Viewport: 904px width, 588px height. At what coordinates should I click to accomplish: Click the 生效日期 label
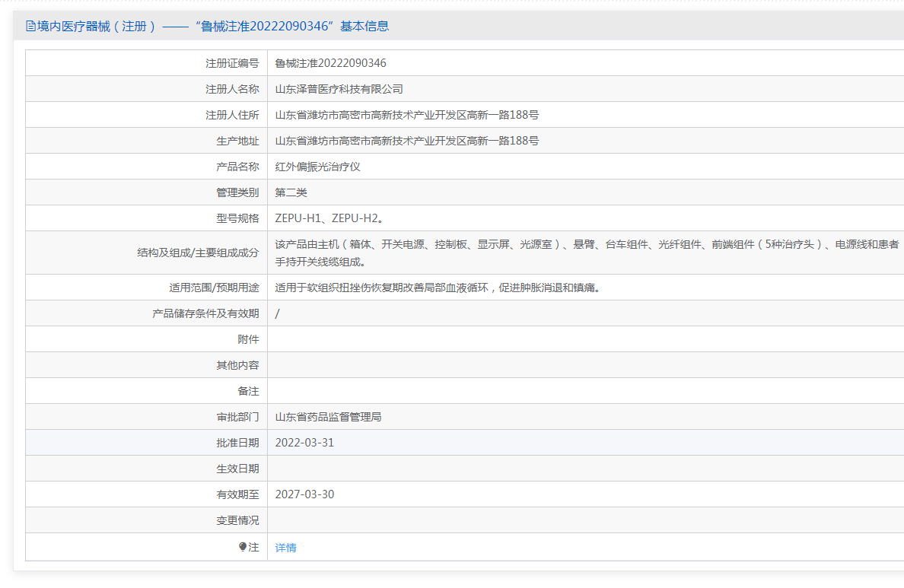click(237, 469)
